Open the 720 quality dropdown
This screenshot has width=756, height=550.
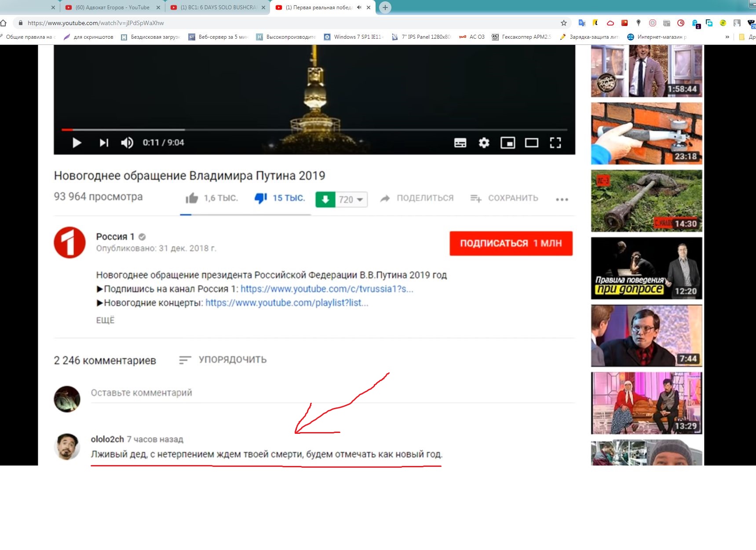coord(351,199)
